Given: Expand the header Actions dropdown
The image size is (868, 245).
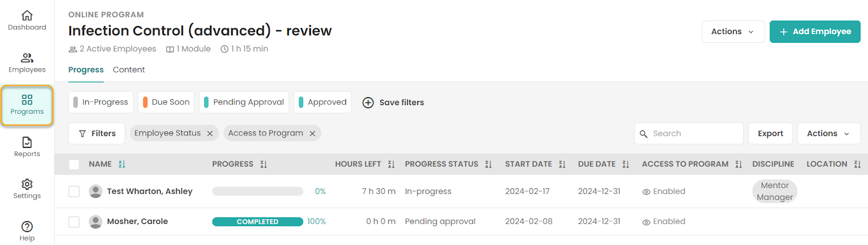Looking at the screenshot, I should click(x=733, y=31).
